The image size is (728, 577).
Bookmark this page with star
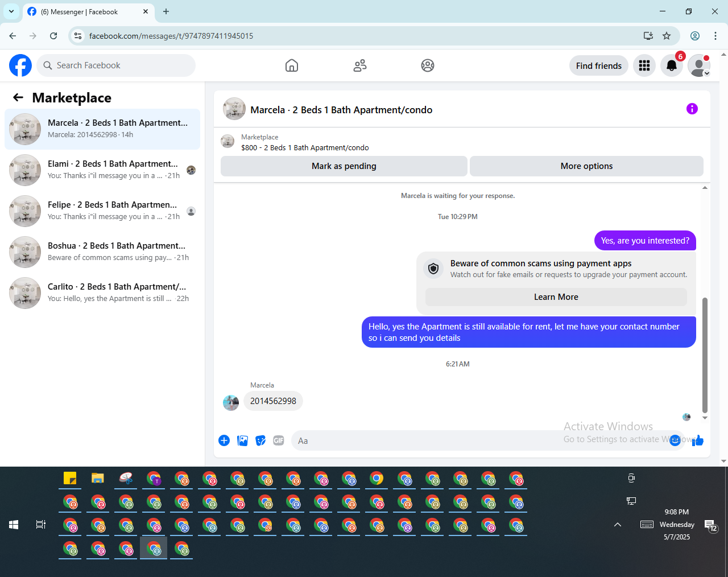pos(667,36)
